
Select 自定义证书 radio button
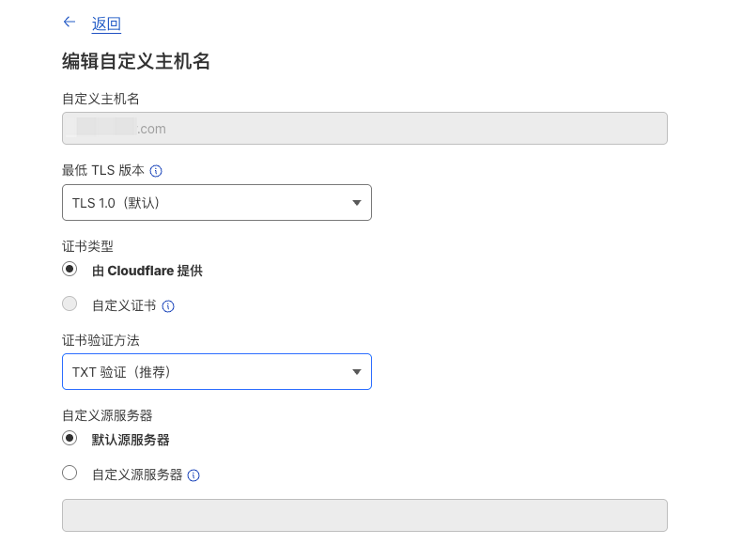pos(70,303)
